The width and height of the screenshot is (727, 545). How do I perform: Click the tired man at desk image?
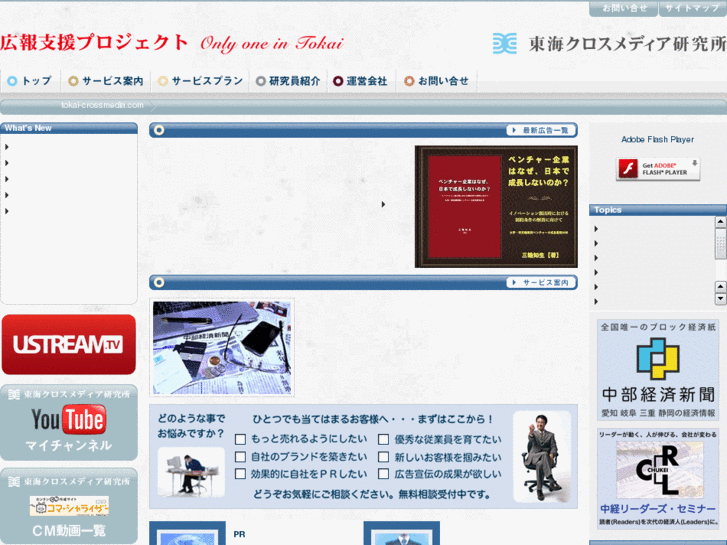tap(191, 472)
